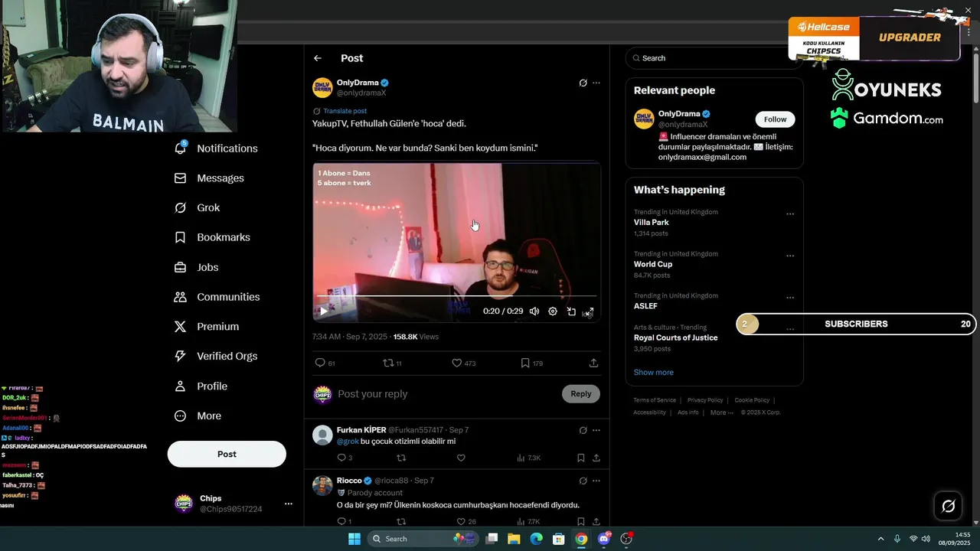Share the main post via share icon
Screen dimensions: 980x551
(x=593, y=363)
